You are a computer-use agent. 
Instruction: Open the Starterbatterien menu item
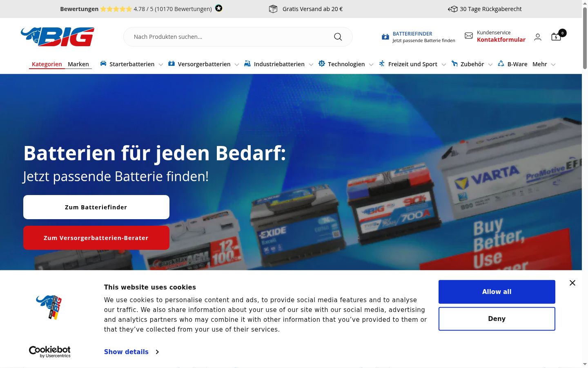point(132,64)
